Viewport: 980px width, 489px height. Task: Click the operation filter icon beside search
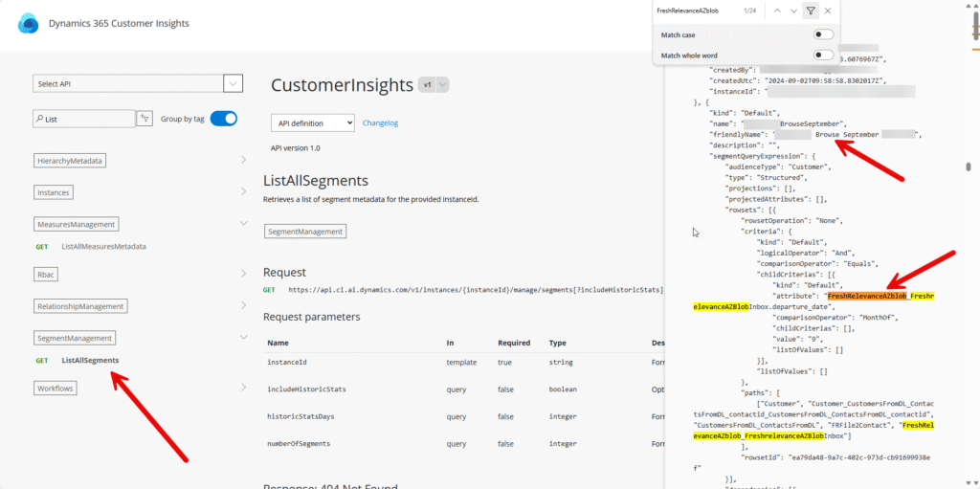[145, 119]
